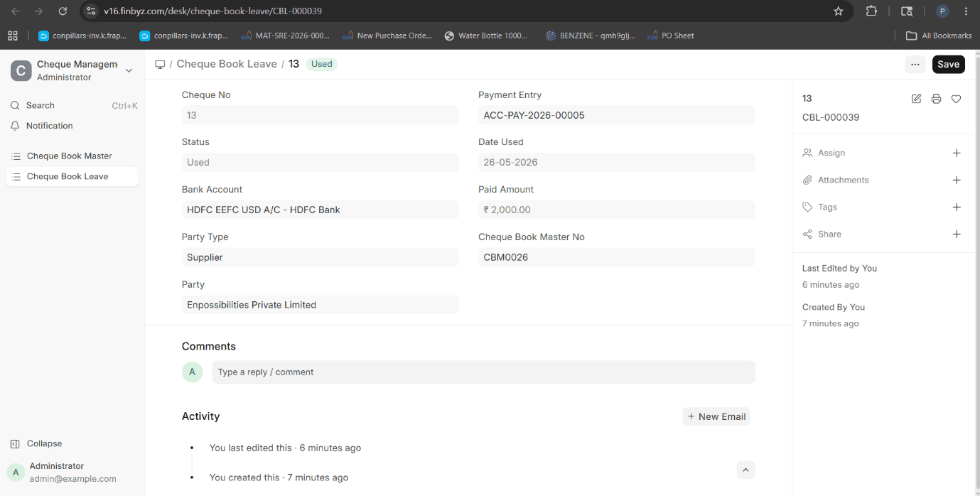The height and width of the screenshot is (496, 980).
Task: Click 'You created this' activity entry
Action: 279,478
